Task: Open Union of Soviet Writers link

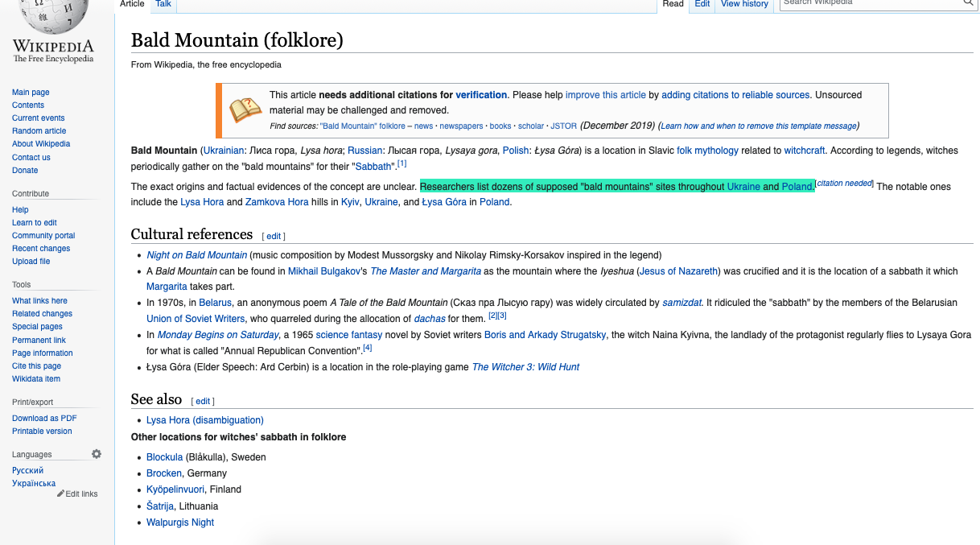Action: click(x=196, y=319)
